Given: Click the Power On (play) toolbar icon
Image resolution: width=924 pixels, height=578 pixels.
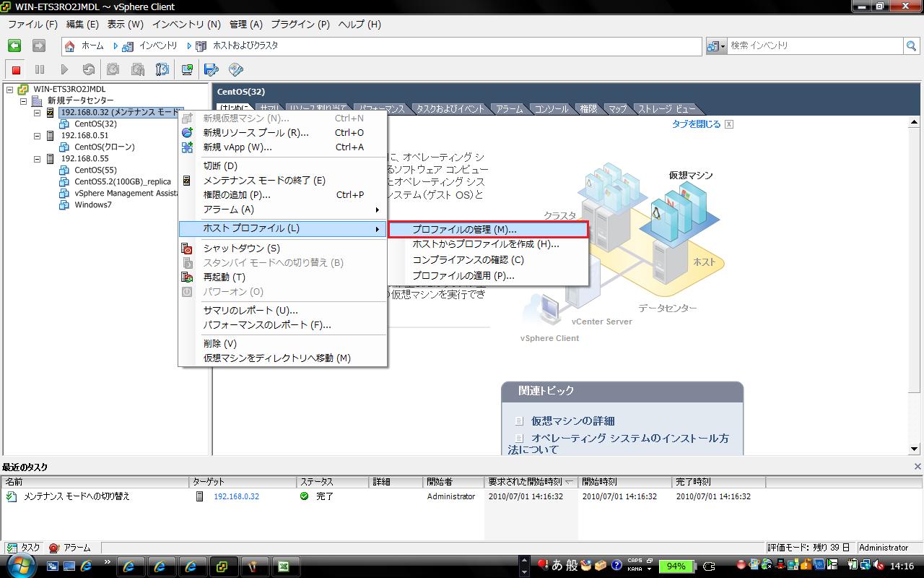Looking at the screenshot, I should 64,69.
